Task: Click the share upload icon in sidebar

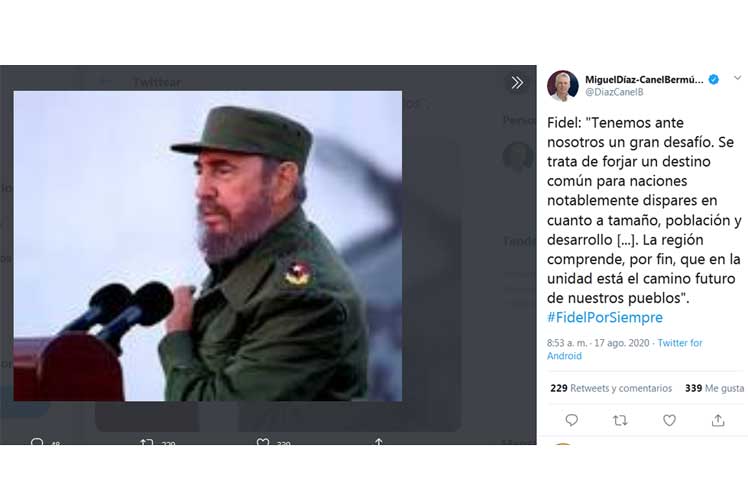Action: click(x=718, y=420)
